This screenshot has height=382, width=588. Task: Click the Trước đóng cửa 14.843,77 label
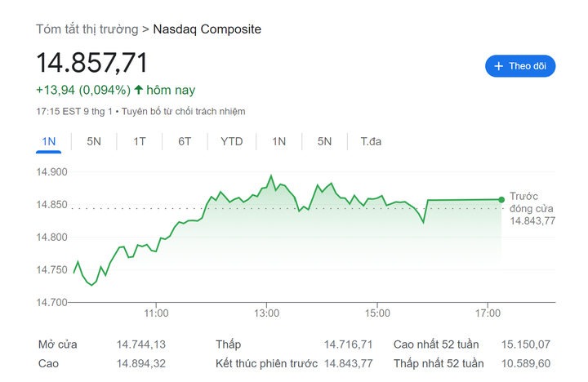click(x=532, y=208)
